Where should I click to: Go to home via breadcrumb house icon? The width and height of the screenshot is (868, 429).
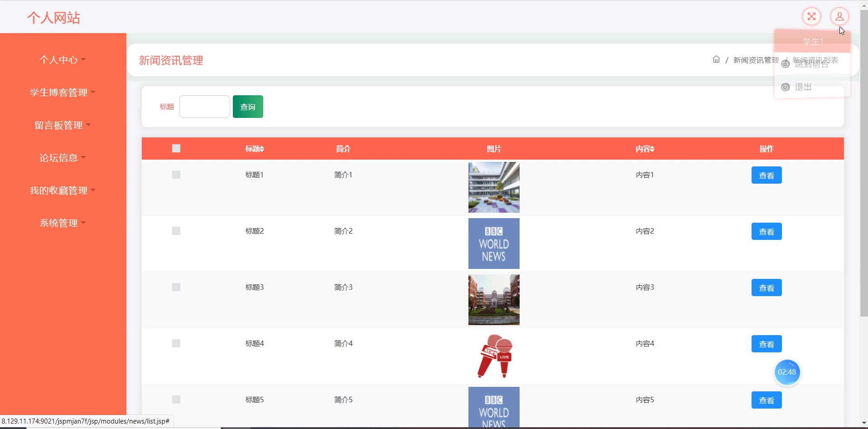tap(716, 59)
